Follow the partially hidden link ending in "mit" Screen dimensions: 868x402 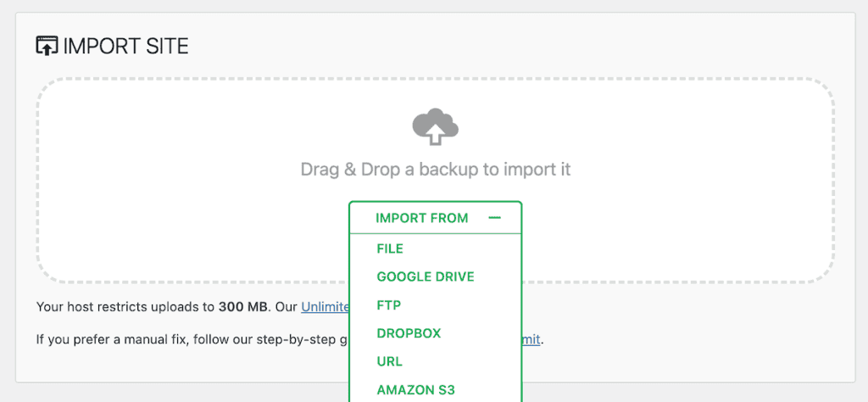pyautogui.click(x=531, y=340)
